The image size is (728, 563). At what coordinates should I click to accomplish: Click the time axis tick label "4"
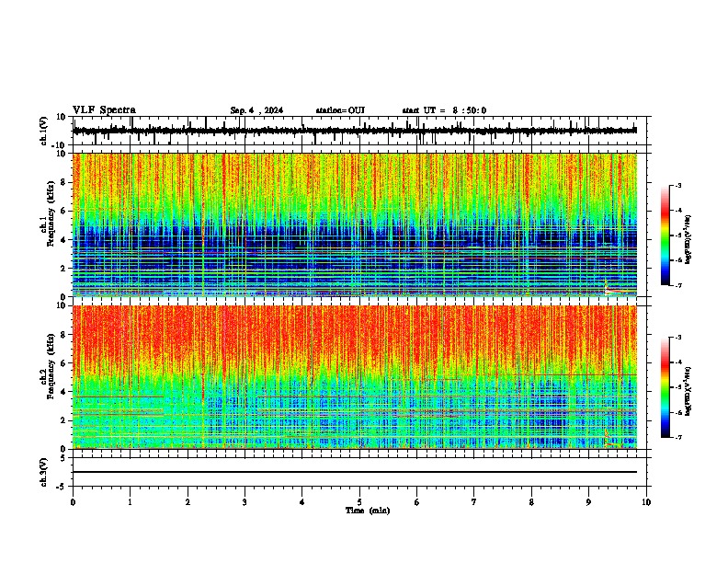tap(302, 502)
